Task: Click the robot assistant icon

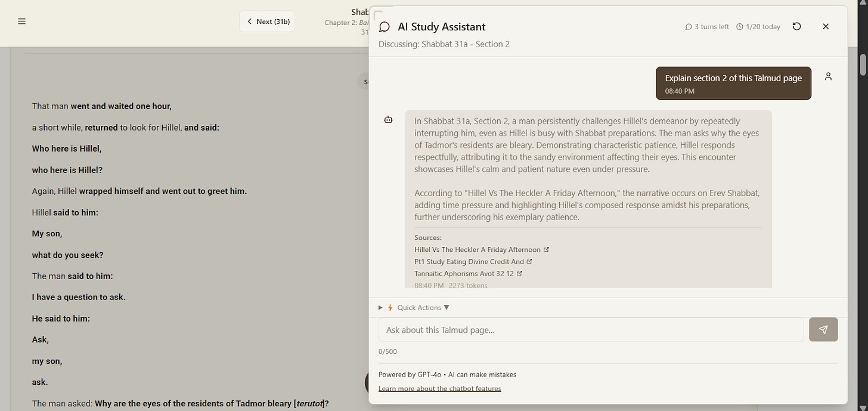Action: click(389, 120)
